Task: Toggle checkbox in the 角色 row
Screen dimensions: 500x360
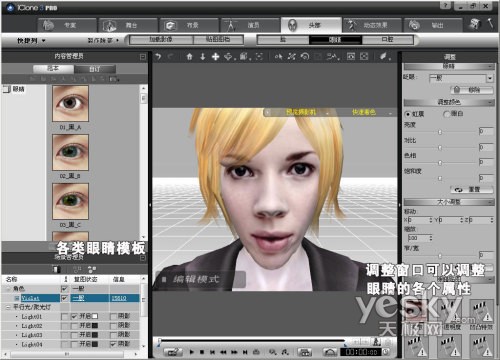Action: pos(65,289)
